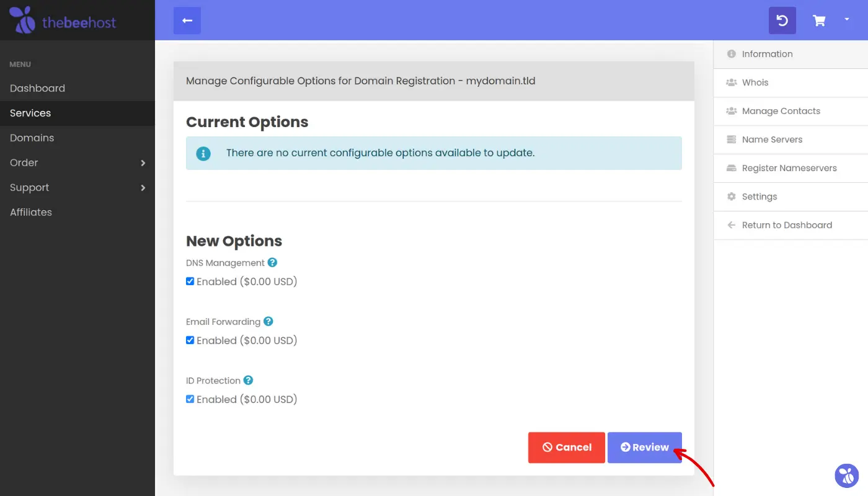Open the bee chat widget icon

pyautogui.click(x=846, y=476)
